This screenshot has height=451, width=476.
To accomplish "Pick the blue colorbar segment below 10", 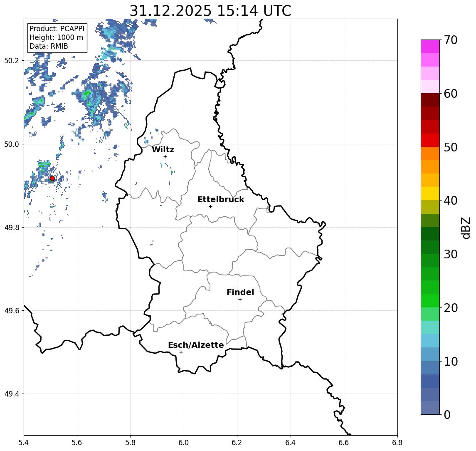I will pyautogui.click(x=430, y=367).
